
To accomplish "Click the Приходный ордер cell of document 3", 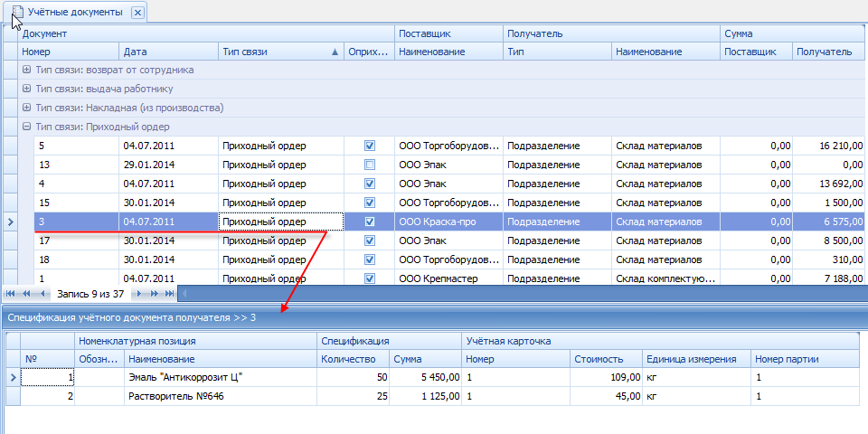I will tap(280, 222).
